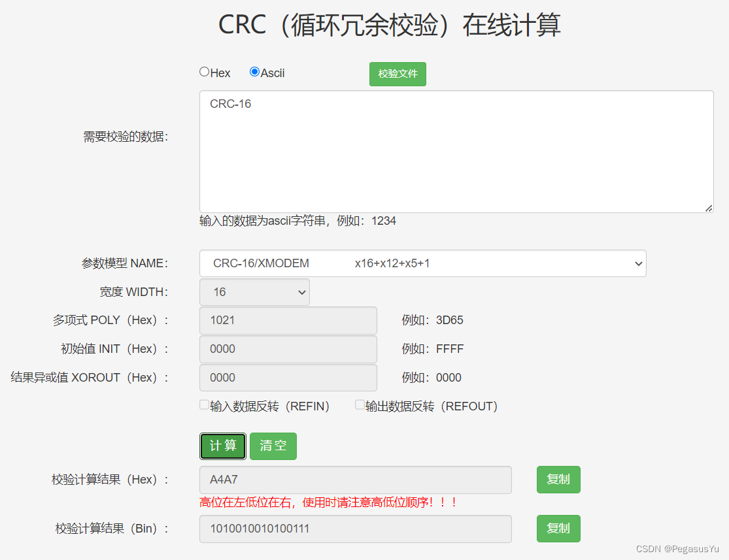The height and width of the screenshot is (560, 729).
Task: Enable 输入数据反转 (REFIN) checkbox
Action: [204, 404]
